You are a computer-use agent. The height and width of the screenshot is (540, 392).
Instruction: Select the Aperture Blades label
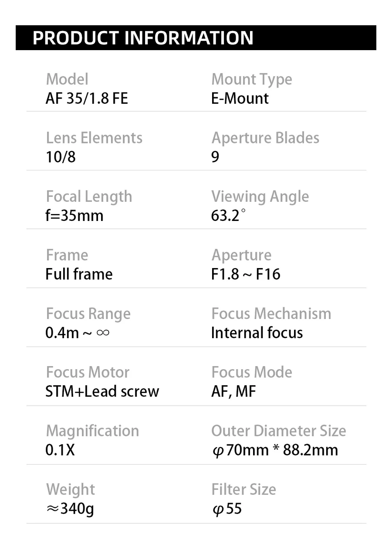click(x=265, y=138)
